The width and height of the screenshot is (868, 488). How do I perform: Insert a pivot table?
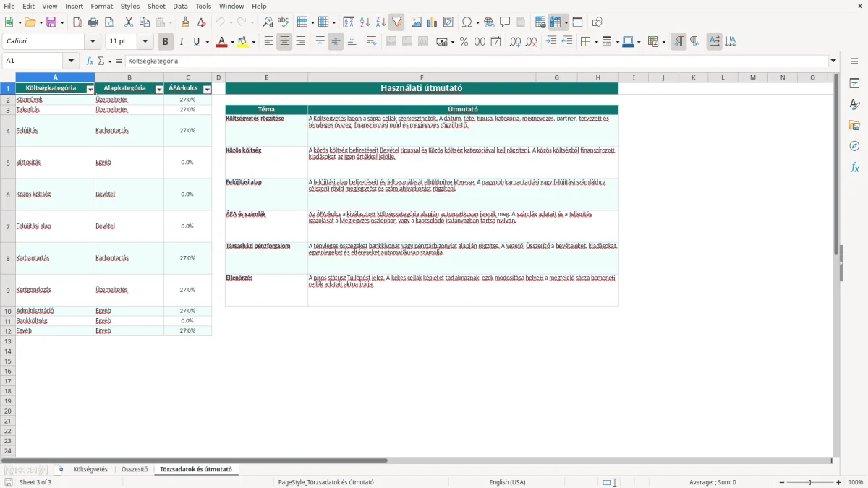coord(448,22)
